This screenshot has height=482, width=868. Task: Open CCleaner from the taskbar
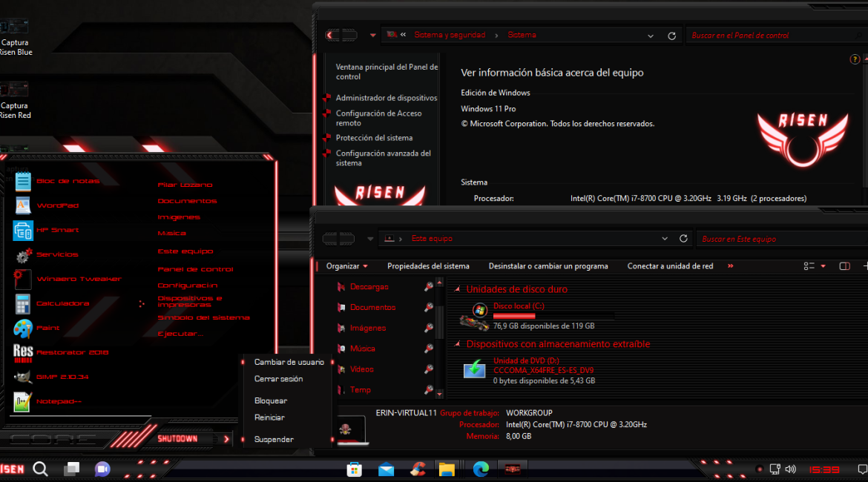418,469
